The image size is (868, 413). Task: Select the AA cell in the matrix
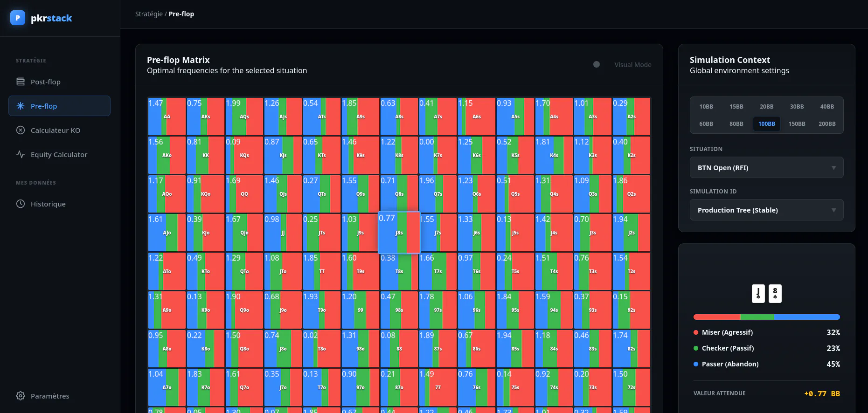[167, 117]
